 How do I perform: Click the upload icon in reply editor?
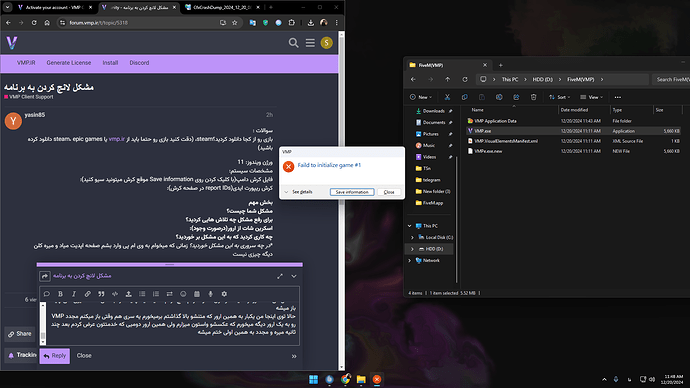[x=128, y=294]
